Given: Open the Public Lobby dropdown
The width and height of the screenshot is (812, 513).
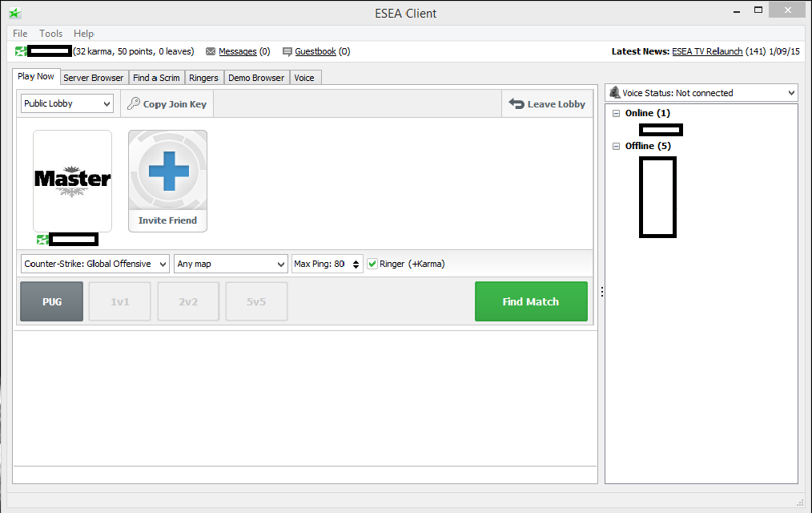Looking at the screenshot, I should [66, 103].
